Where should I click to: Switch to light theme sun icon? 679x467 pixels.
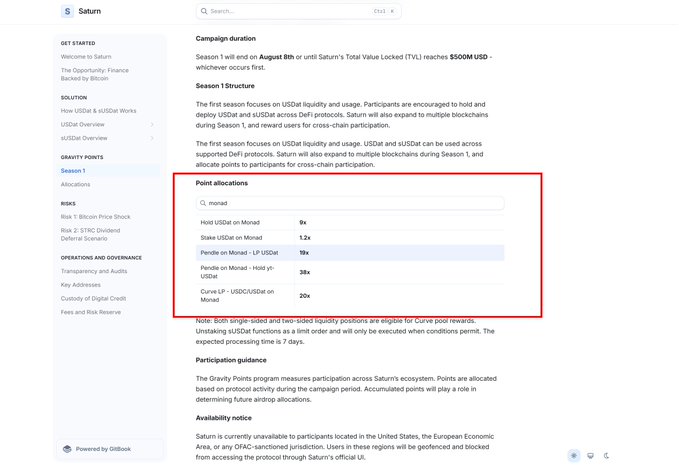574,456
